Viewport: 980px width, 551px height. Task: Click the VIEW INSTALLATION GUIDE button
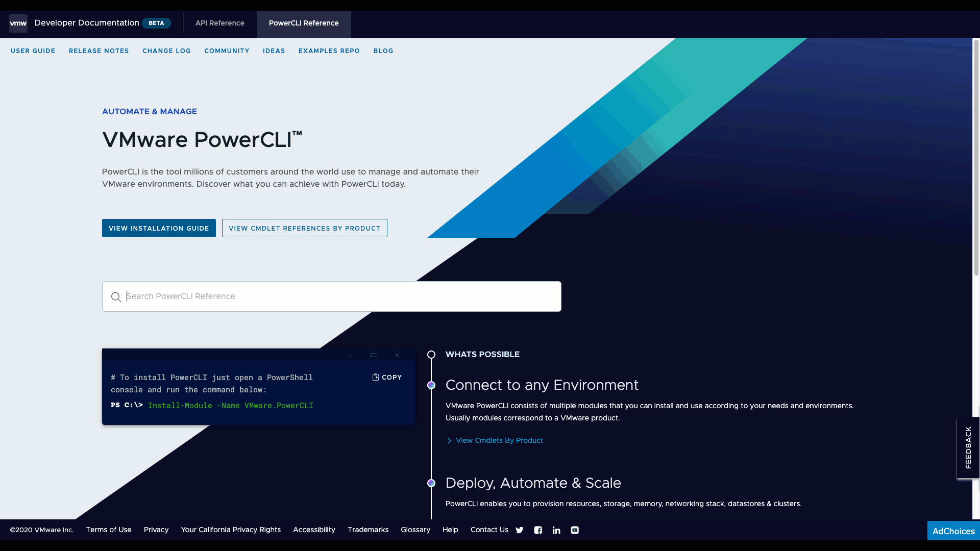[x=158, y=228]
